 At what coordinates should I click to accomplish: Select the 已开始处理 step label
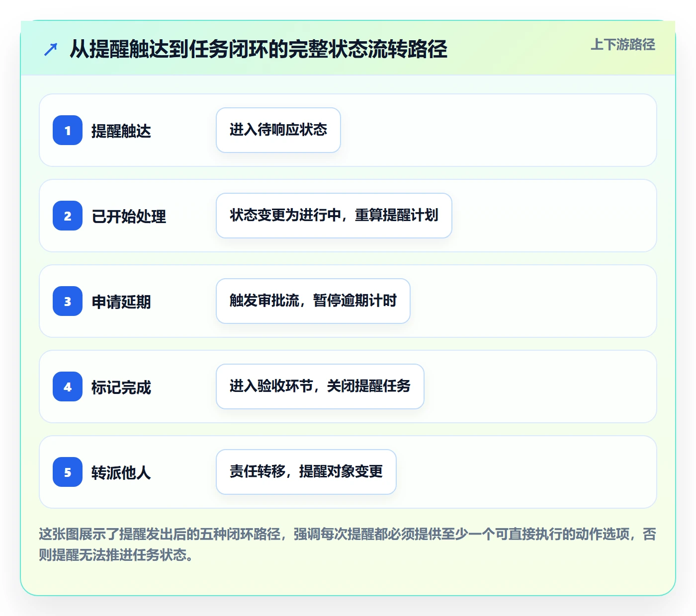129,217
